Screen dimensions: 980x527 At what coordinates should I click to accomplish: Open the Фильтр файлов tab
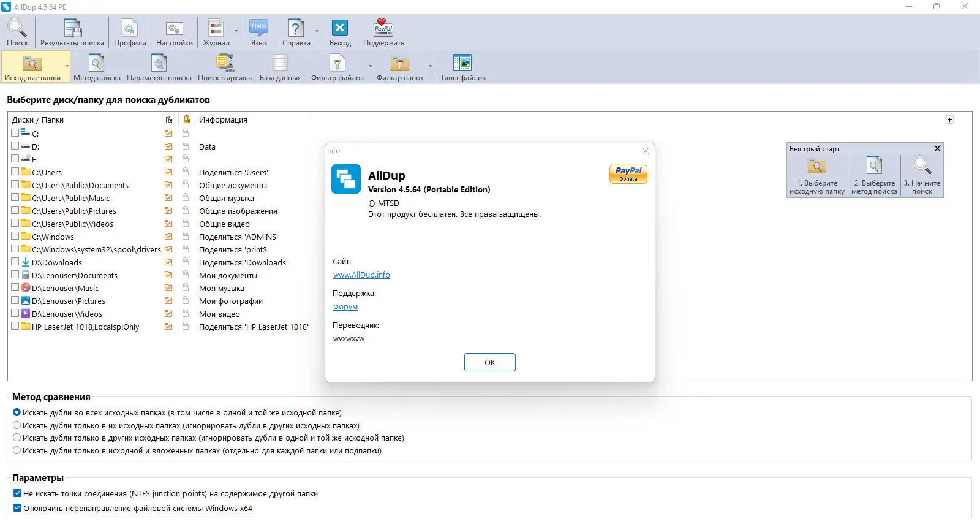[x=337, y=67]
